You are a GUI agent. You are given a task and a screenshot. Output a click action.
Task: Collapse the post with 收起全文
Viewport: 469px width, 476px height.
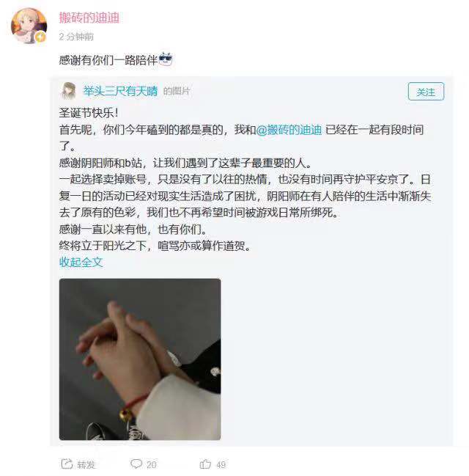(81, 263)
